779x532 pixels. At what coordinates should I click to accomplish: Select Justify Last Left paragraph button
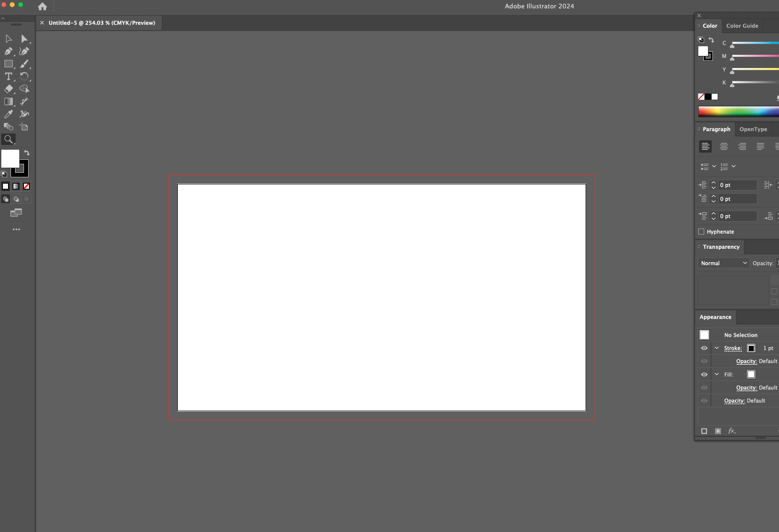[x=761, y=146]
